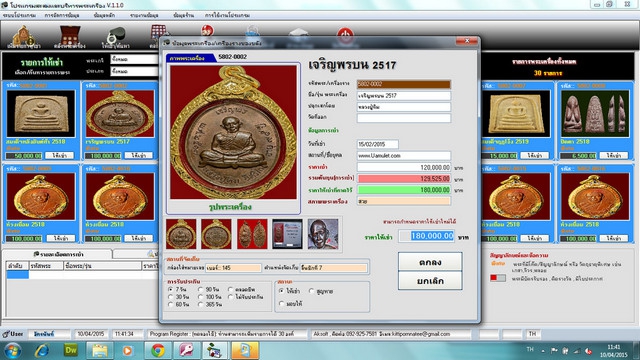The image size is (640, 360).
Task: Click ให้เช่า button beside 15,000.00 price
Action: coord(534,155)
